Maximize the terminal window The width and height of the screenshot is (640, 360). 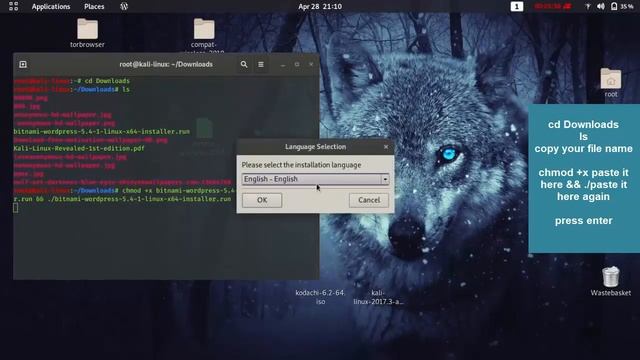tap(297, 64)
